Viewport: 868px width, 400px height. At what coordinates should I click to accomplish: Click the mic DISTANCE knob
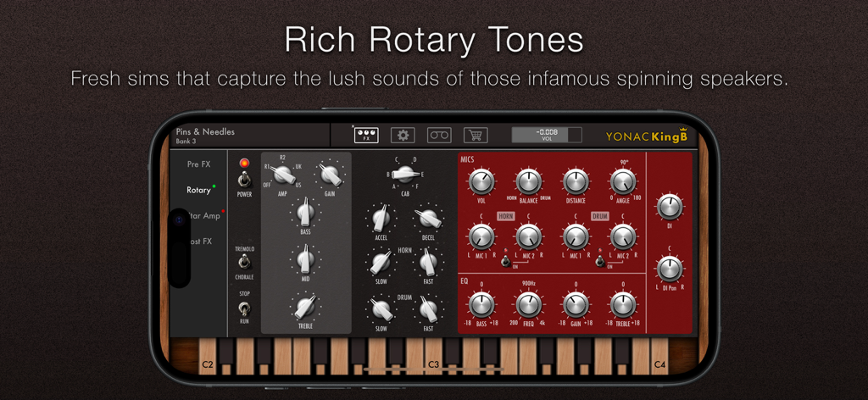click(576, 181)
